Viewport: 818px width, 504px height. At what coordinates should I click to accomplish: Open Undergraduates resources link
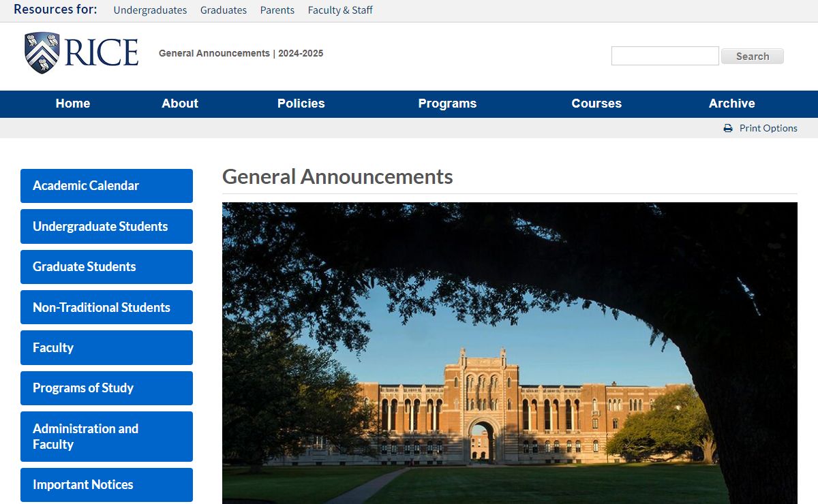click(x=150, y=10)
